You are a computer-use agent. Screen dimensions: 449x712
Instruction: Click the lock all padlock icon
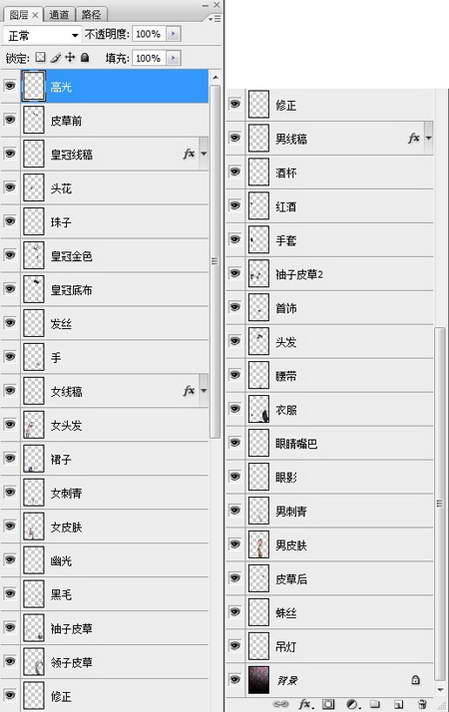coord(85,57)
